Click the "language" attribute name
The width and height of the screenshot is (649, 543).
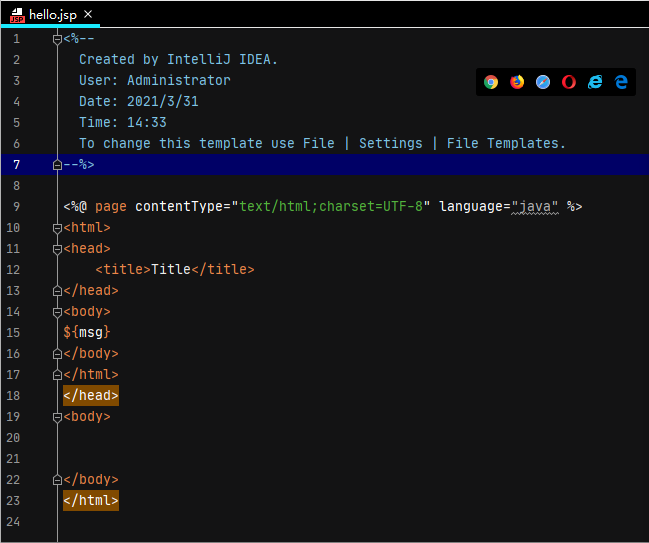(471, 207)
